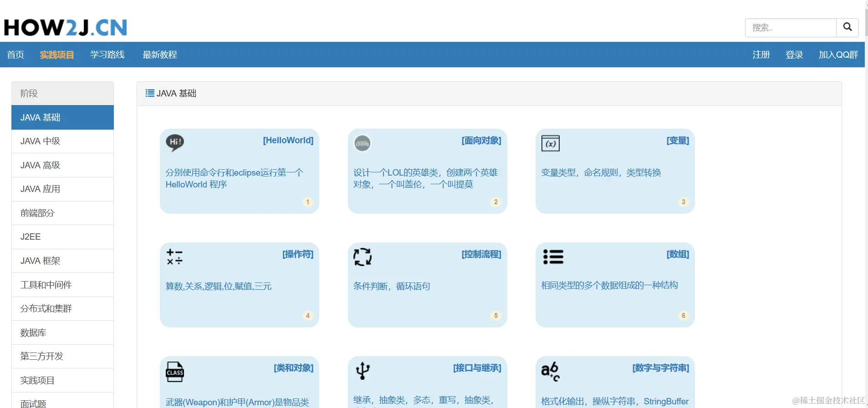Click the 算数,关系,逻辑 description text
The height and width of the screenshot is (408, 868).
point(219,286)
